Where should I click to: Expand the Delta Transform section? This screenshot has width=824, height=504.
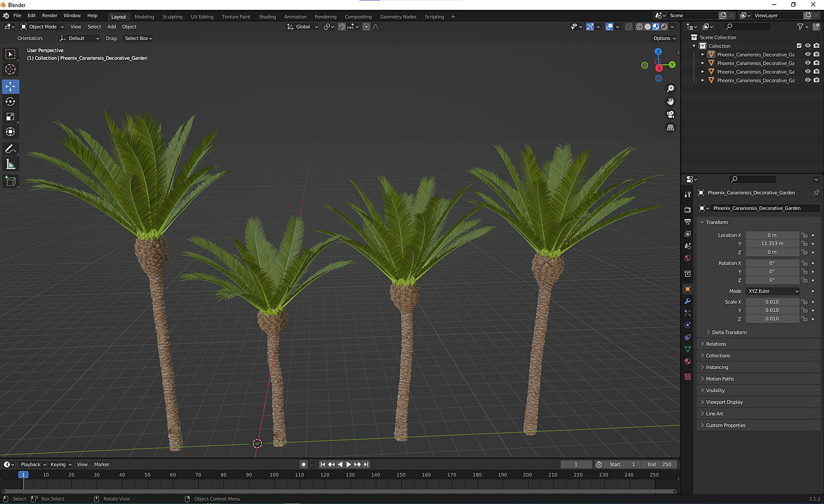click(729, 332)
